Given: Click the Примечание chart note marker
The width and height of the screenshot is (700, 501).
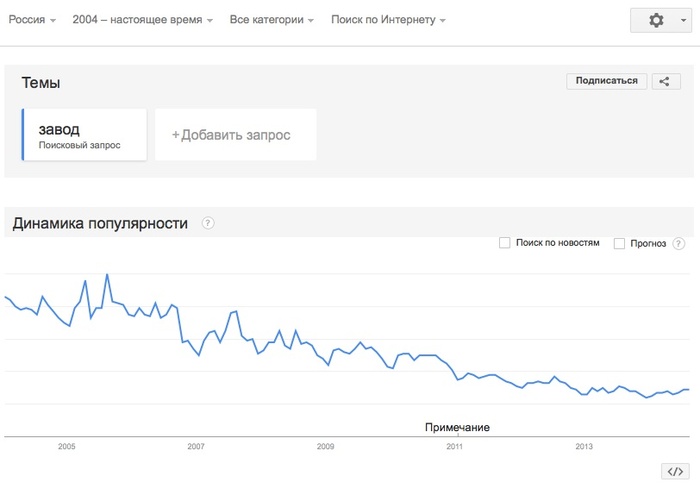Looking at the screenshot, I should 457,428.
